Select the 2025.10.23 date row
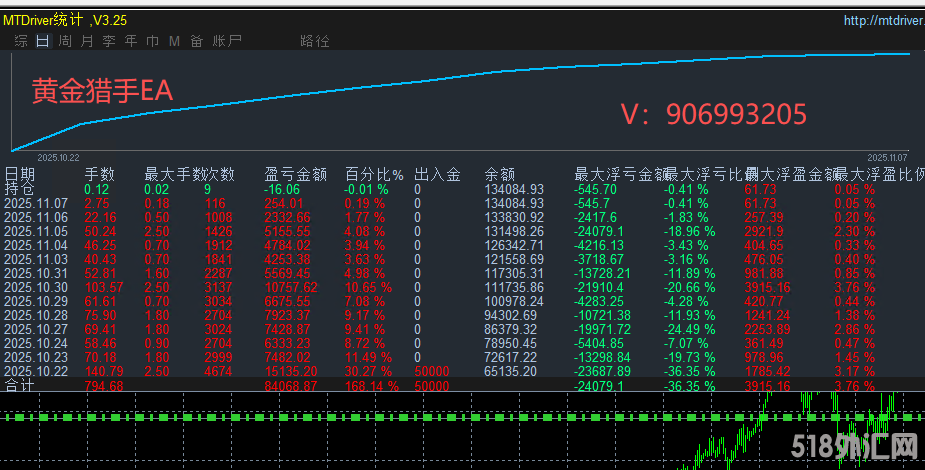The image size is (925, 470). click(36, 357)
